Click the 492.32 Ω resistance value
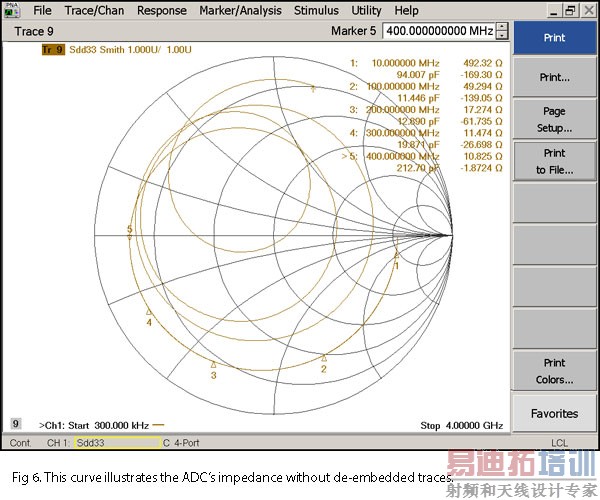 click(483, 63)
